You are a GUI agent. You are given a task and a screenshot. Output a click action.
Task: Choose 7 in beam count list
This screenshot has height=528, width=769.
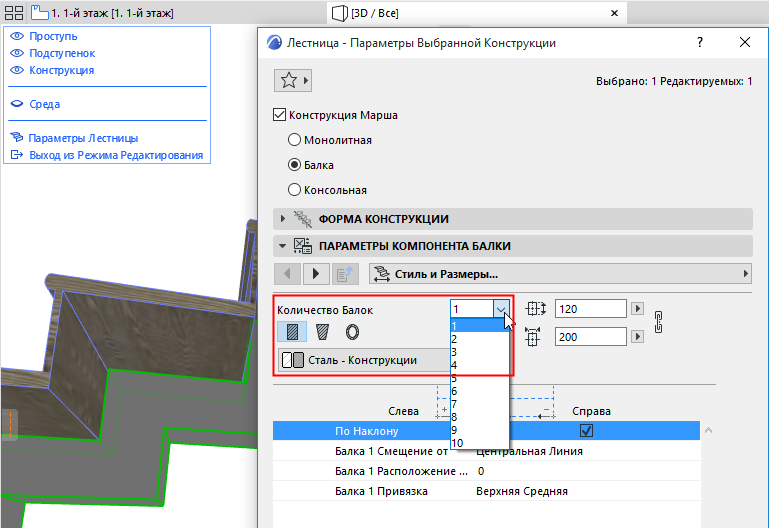click(480, 404)
